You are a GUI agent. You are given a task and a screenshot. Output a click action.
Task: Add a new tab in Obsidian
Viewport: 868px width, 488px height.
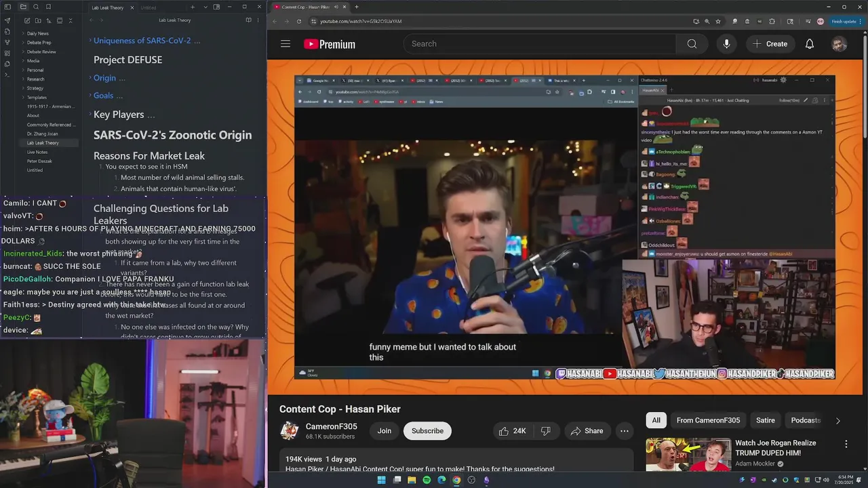pyautogui.click(x=193, y=7)
